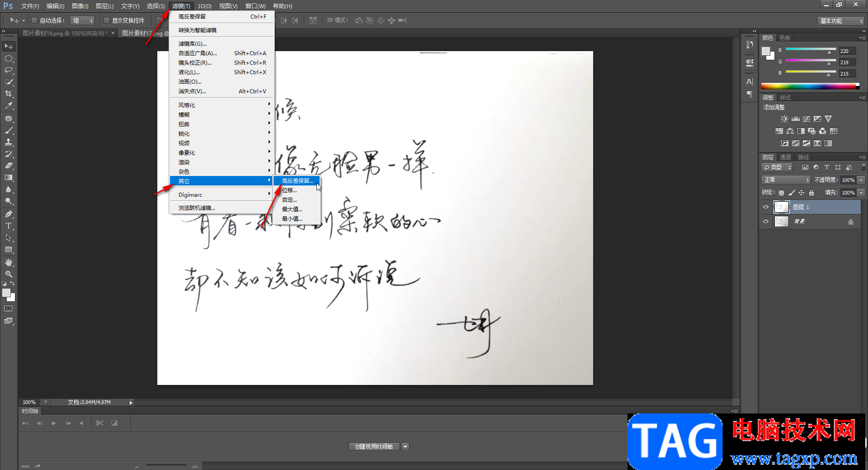
Task: Switch to Paths tab
Action: click(x=803, y=157)
